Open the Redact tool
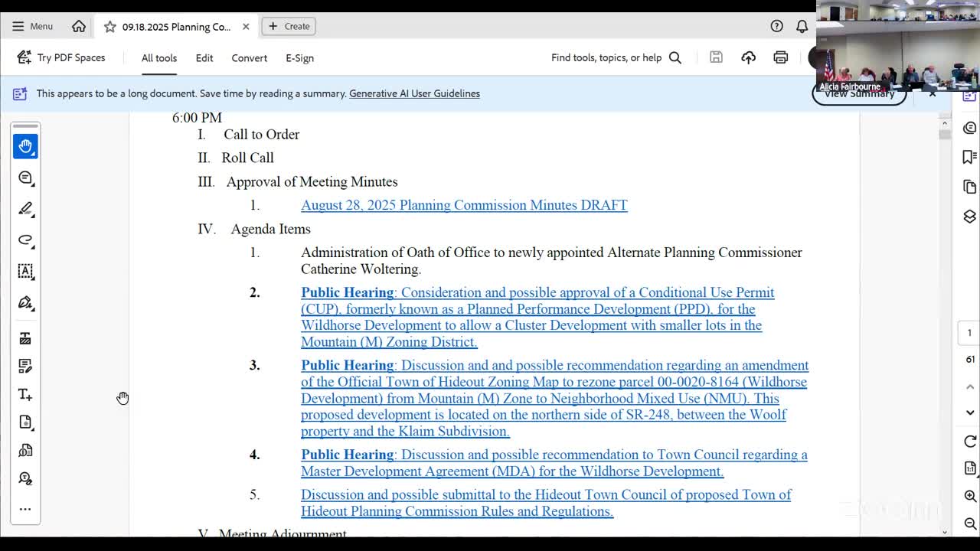The width and height of the screenshot is (980, 551). coord(25,338)
